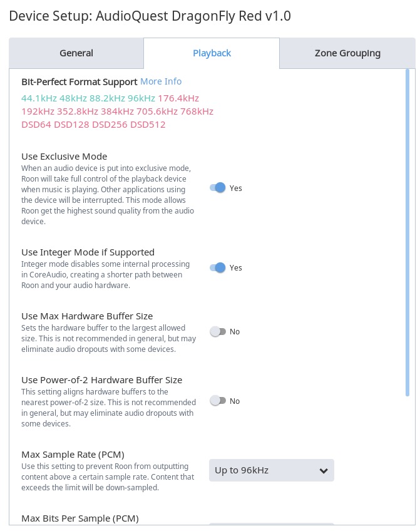Click the Device Setup title text

tap(150, 16)
